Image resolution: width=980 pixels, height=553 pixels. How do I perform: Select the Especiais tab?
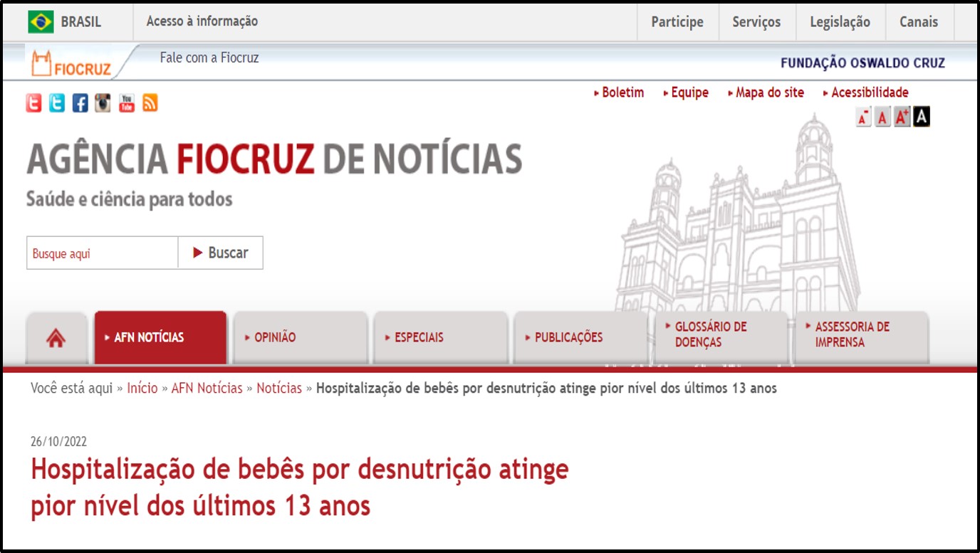(x=440, y=338)
